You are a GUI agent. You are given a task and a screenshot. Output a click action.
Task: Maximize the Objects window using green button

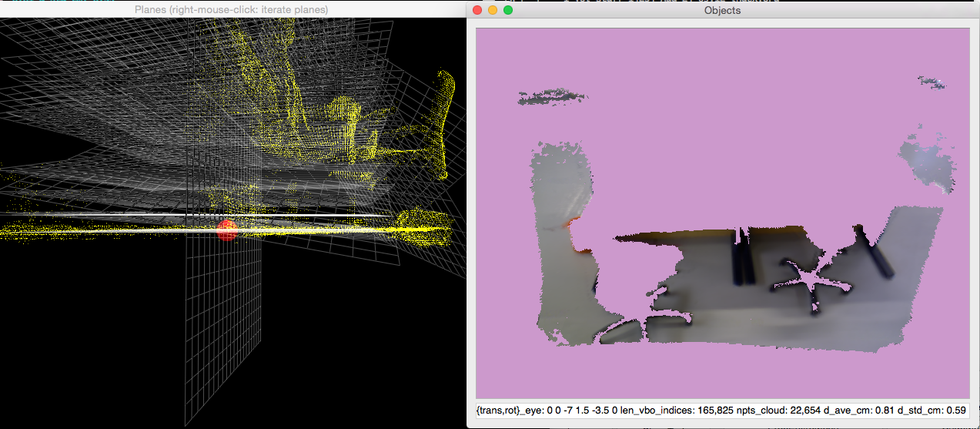tap(508, 10)
